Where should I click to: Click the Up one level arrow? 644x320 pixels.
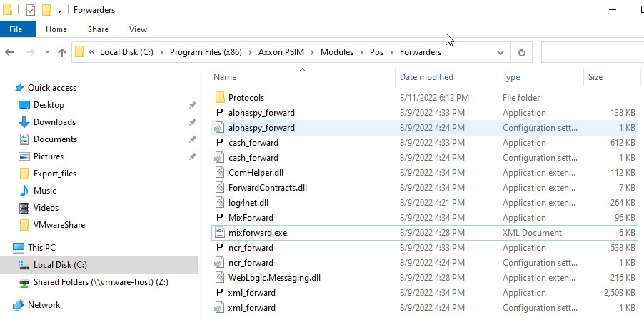(x=61, y=52)
